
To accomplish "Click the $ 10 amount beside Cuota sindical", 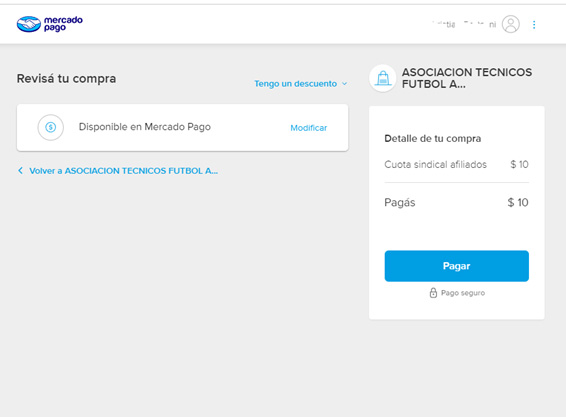I will pos(519,165).
